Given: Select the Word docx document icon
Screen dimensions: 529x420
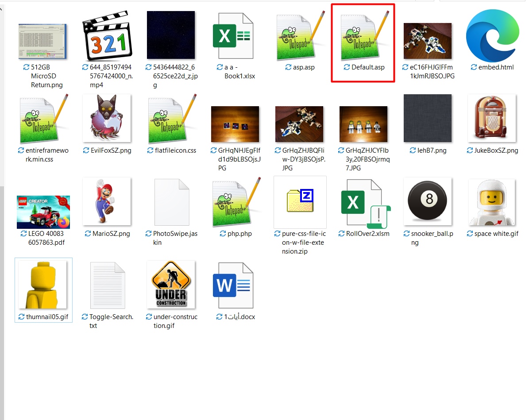Looking at the screenshot, I should (x=233, y=285).
